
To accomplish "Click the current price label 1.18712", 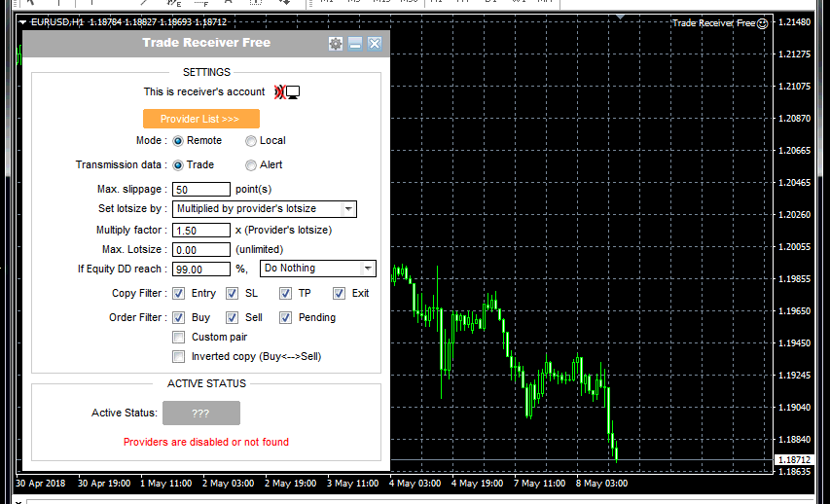I will [795, 460].
